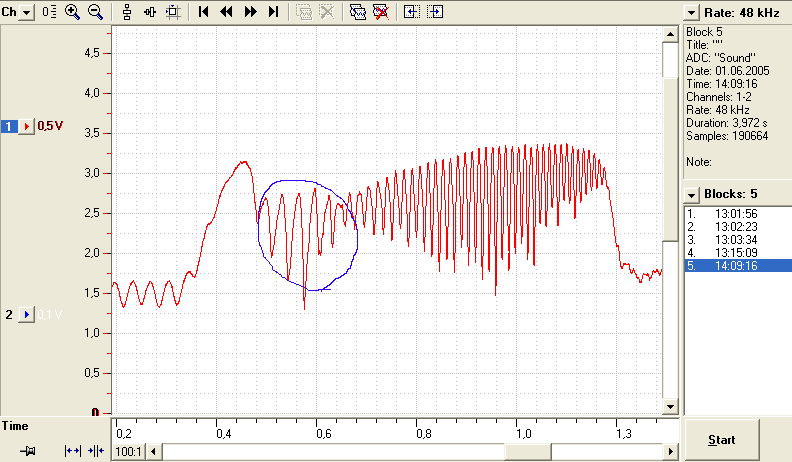Click the right-arrow panel icon
This screenshot has width=792, height=462.
click(x=435, y=12)
